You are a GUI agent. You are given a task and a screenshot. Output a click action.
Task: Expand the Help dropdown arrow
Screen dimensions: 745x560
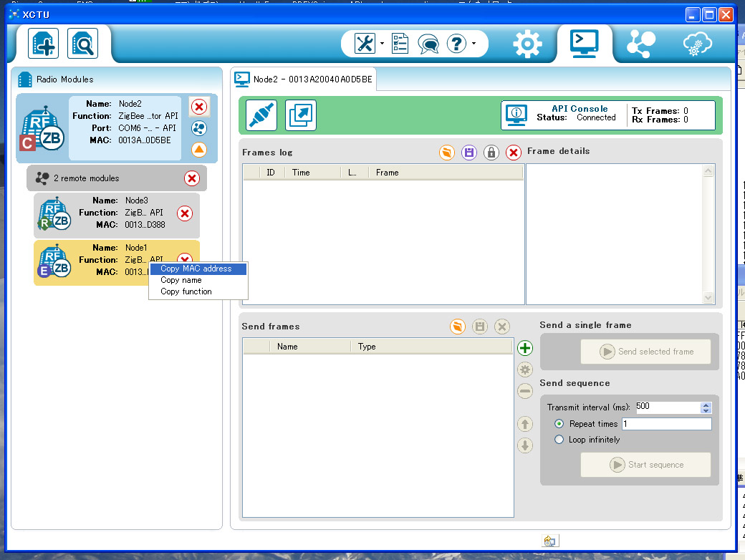pyautogui.click(x=474, y=44)
